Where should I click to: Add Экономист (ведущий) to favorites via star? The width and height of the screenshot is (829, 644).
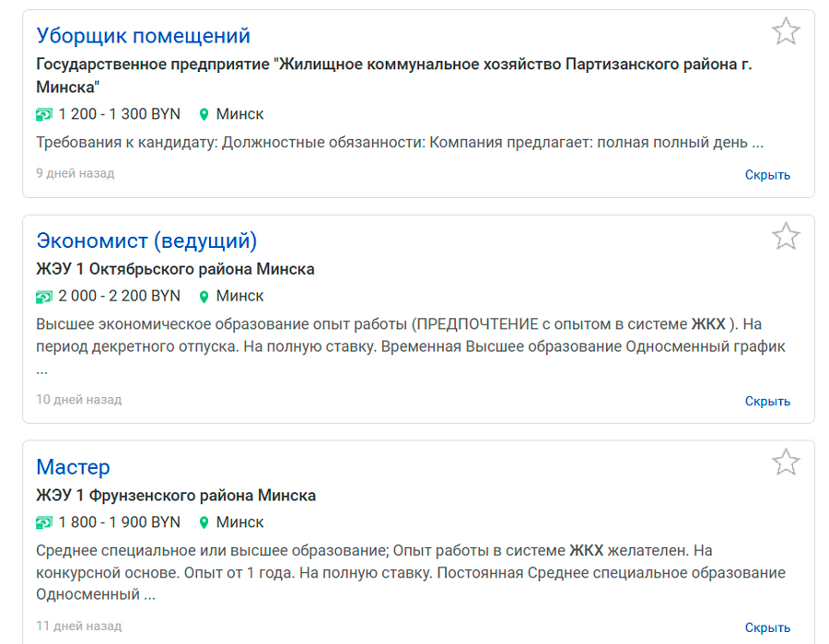(x=787, y=235)
